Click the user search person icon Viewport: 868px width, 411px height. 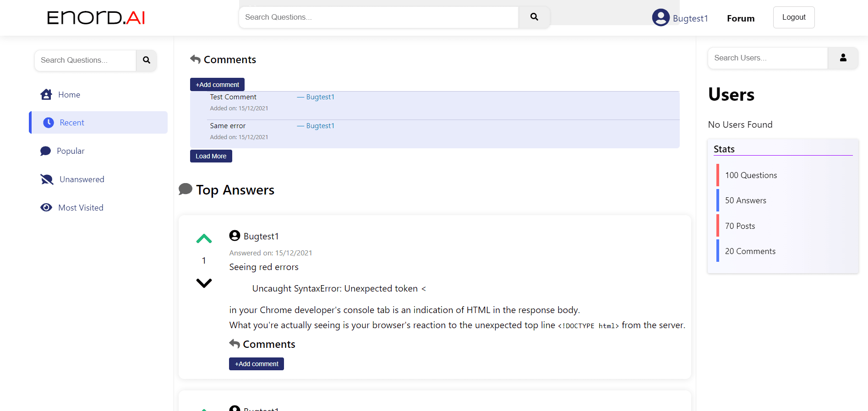click(x=843, y=58)
